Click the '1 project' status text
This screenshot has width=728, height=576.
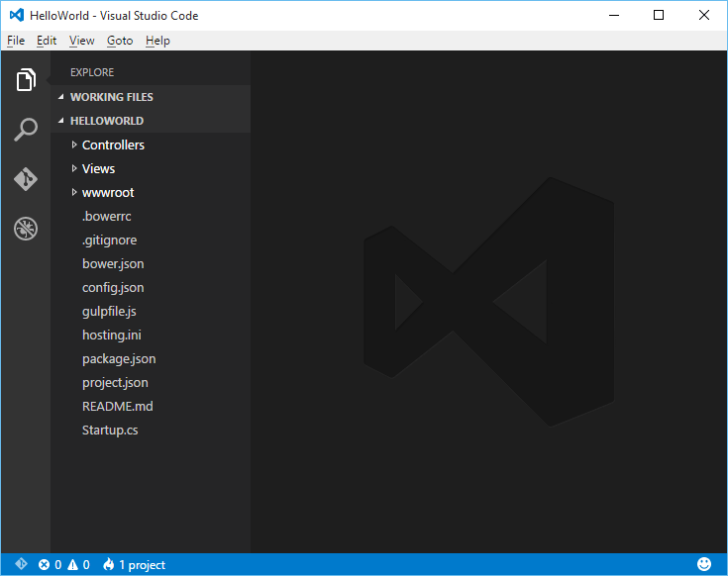pos(142,565)
